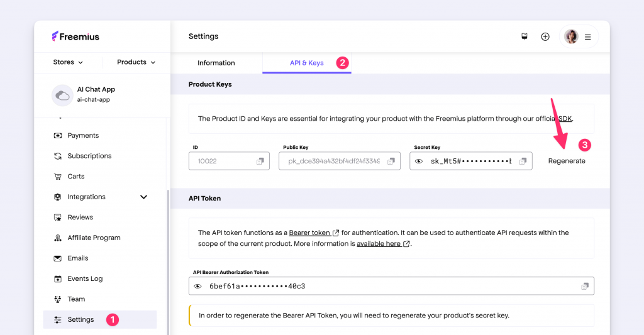This screenshot has height=335, width=644.
Task: Open Settings in the sidebar
Action: click(100, 319)
